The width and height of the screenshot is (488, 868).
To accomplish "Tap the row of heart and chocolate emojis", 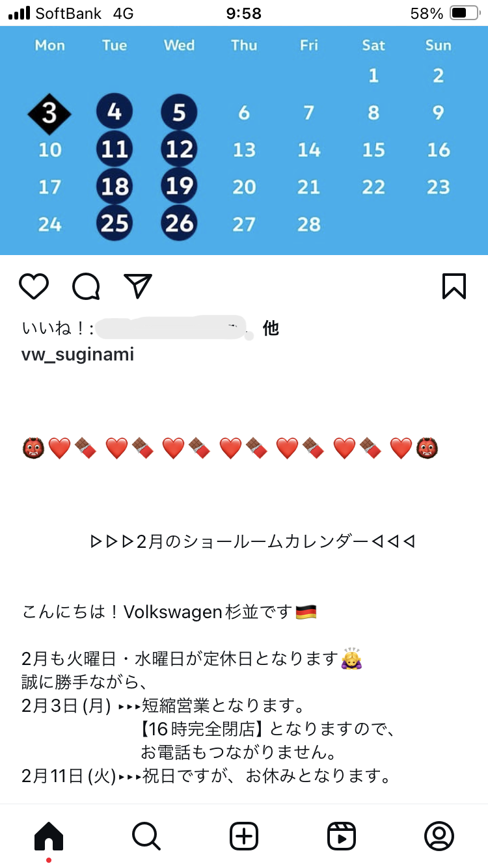I will 231,448.
